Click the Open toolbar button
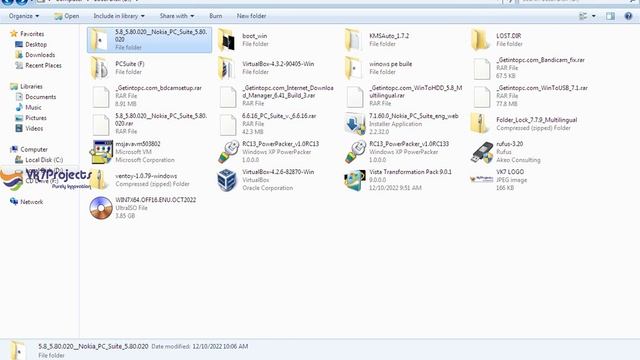Image resolution: width=640 pixels, height=360 pixels. [x=67, y=16]
